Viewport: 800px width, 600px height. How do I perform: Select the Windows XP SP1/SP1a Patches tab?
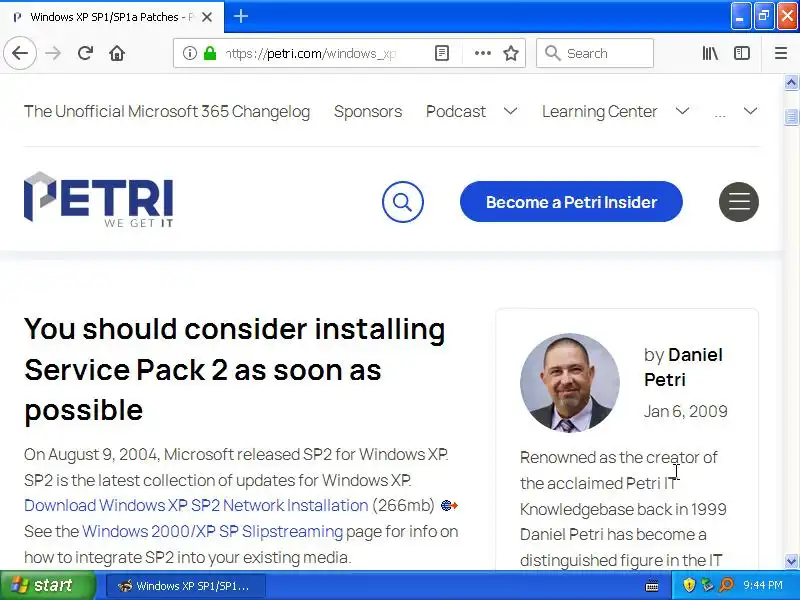coord(112,17)
